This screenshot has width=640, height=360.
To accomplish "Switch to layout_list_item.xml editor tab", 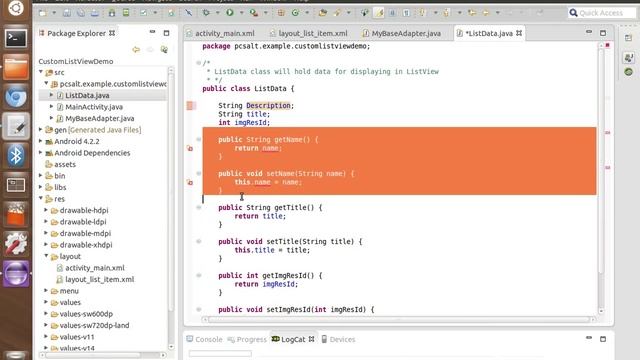I will click(309, 33).
